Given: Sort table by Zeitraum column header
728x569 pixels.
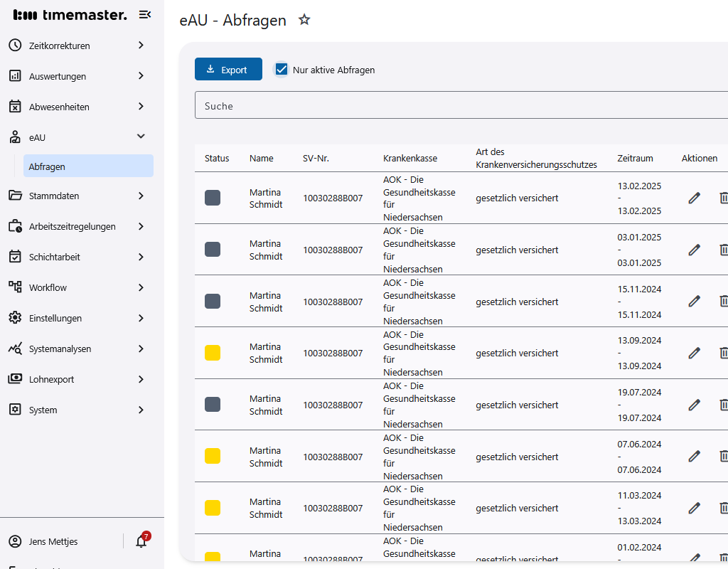Looking at the screenshot, I should click(x=635, y=158).
